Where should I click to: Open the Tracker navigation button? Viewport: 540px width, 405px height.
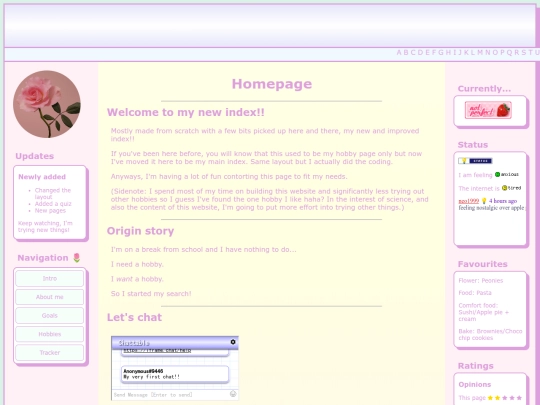click(50, 353)
